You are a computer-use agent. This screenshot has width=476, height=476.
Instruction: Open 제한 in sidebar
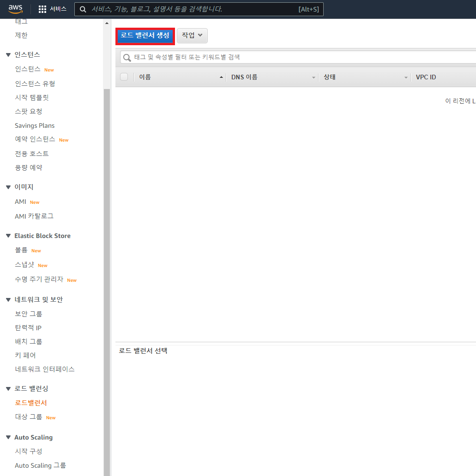[x=21, y=35]
